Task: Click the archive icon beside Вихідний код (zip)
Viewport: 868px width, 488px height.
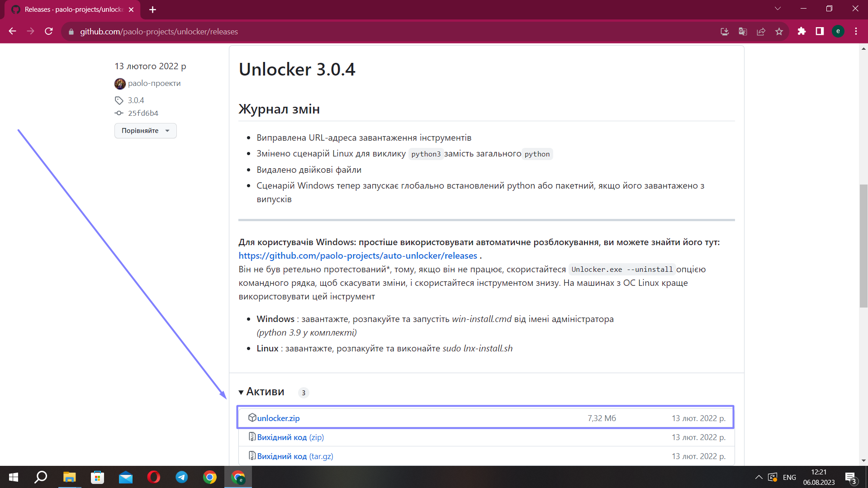Action: coord(252,436)
